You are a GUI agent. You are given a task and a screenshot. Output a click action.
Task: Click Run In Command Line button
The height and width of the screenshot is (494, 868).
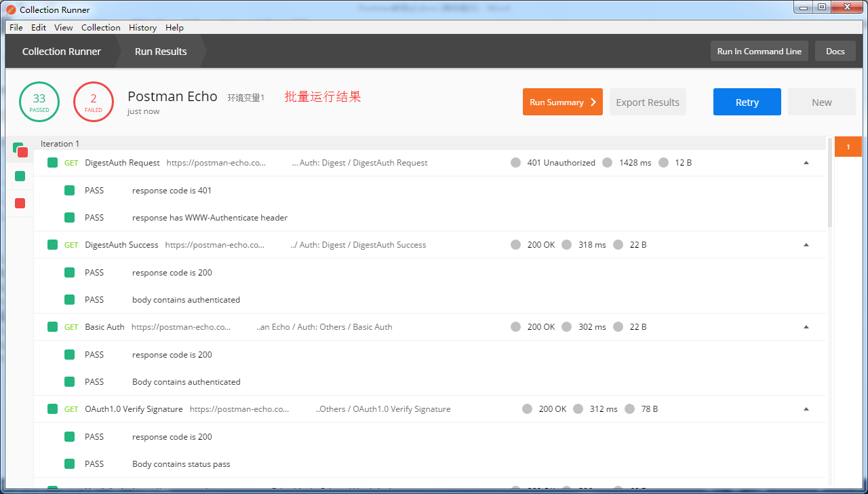(x=759, y=52)
